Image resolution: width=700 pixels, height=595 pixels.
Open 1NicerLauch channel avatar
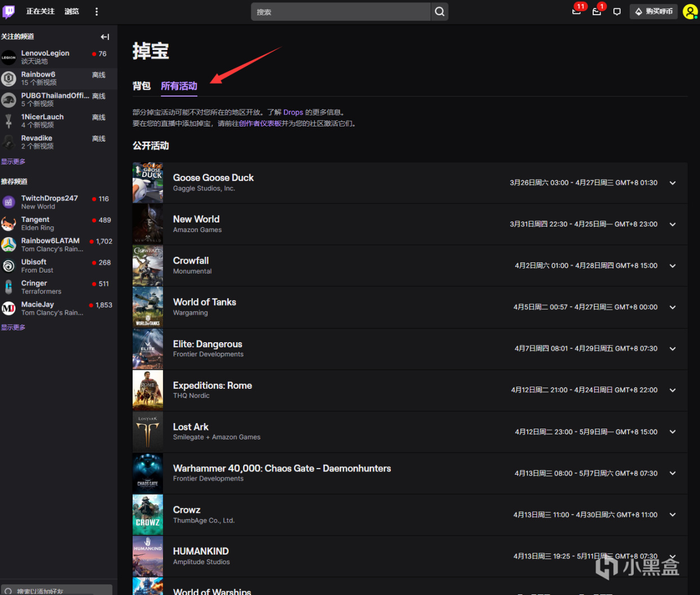[x=8, y=121]
